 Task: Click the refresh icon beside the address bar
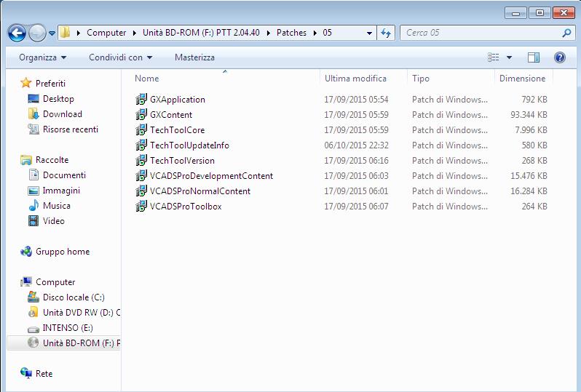pos(386,33)
